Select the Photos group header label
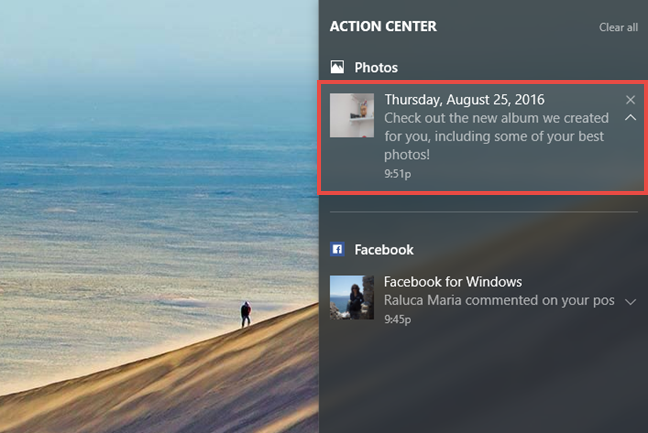Image resolution: width=648 pixels, height=433 pixels. coord(376,67)
